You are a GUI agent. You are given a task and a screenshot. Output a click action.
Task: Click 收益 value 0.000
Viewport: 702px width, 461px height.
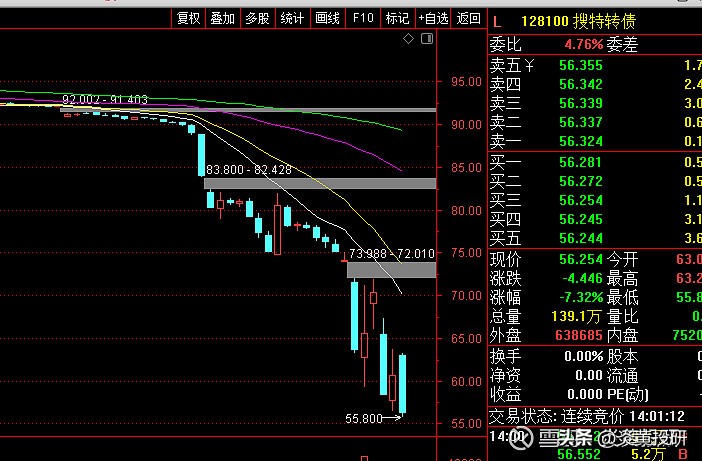coord(585,394)
